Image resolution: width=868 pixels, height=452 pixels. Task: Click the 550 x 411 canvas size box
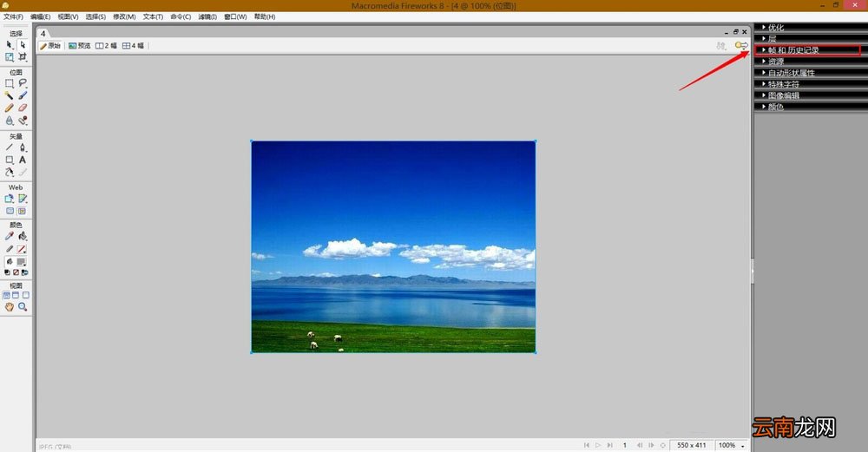pyautogui.click(x=692, y=445)
